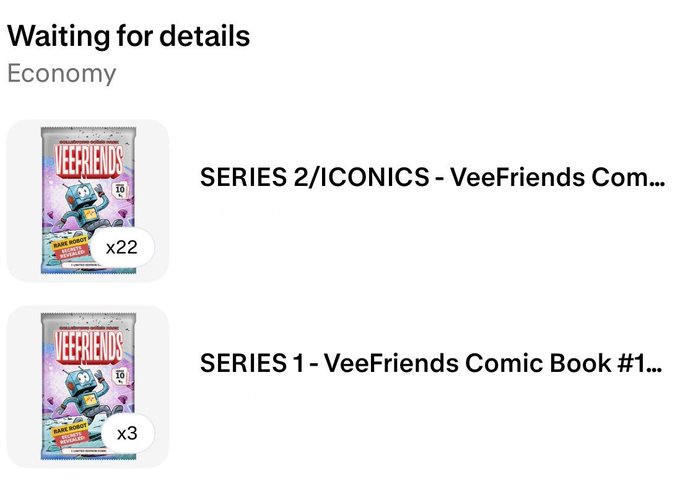Open the SERIES 1 VeeFriends Comic Book title
This screenshot has width=680, height=481.
click(432, 364)
